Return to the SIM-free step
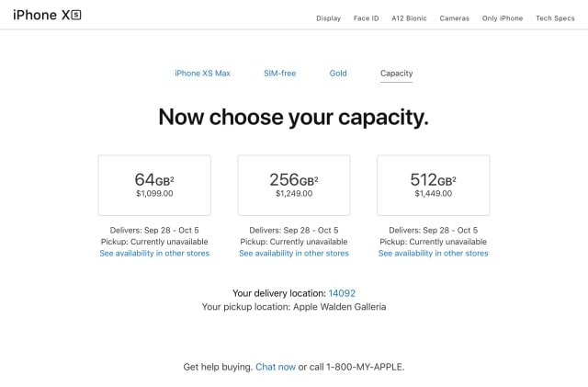Image resolution: width=588 pixels, height=387 pixels. pos(279,74)
